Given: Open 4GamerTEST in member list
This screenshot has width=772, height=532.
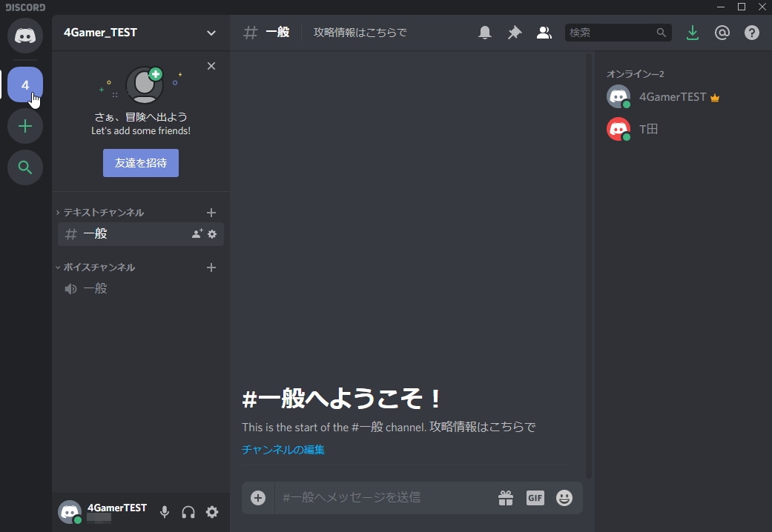Looking at the screenshot, I should tap(684, 97).
